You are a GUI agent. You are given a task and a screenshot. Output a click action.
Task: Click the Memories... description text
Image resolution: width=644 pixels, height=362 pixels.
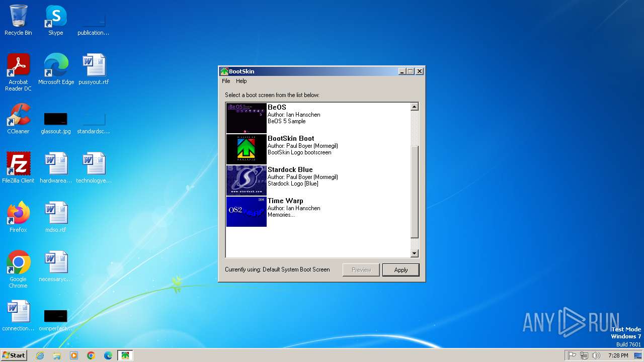[x=281, y=215]
